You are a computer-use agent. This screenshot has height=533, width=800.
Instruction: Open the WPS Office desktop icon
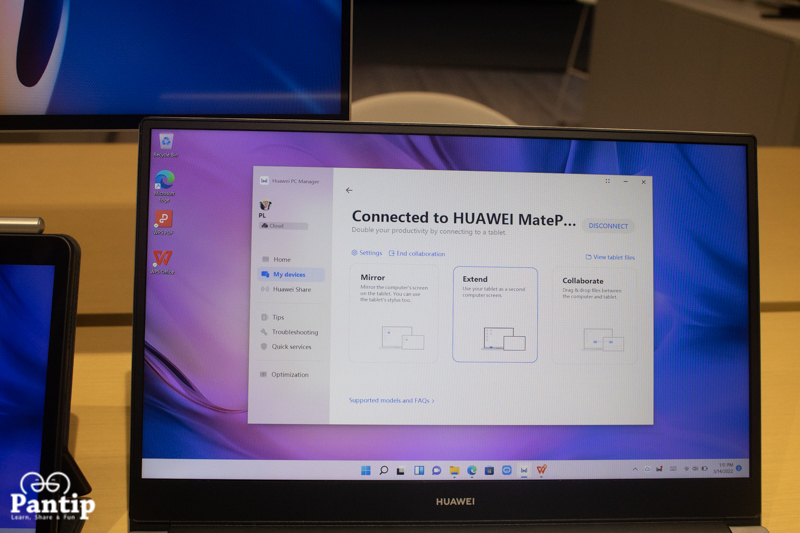[162, 262]
